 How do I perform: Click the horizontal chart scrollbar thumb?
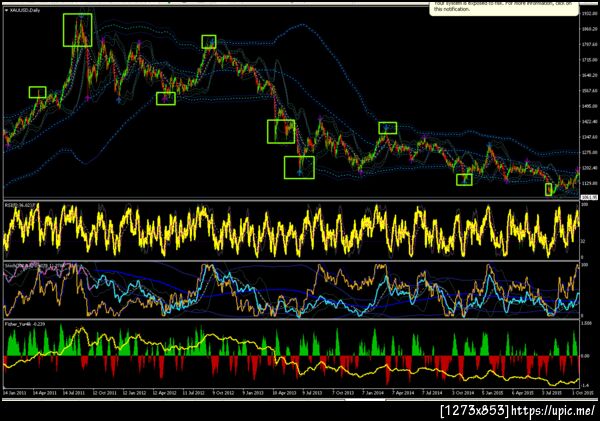[365, 400]
